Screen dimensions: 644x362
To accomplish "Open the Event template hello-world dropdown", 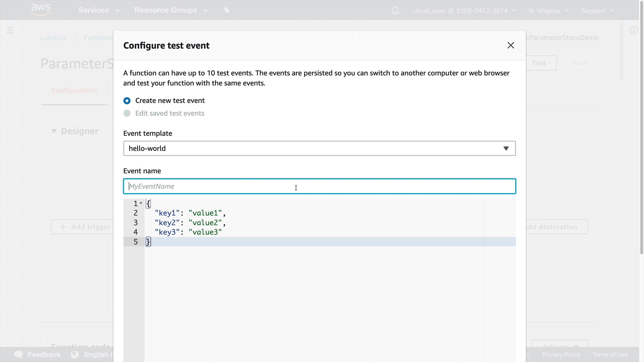I will pyautogui.click(x=319, y=148).
